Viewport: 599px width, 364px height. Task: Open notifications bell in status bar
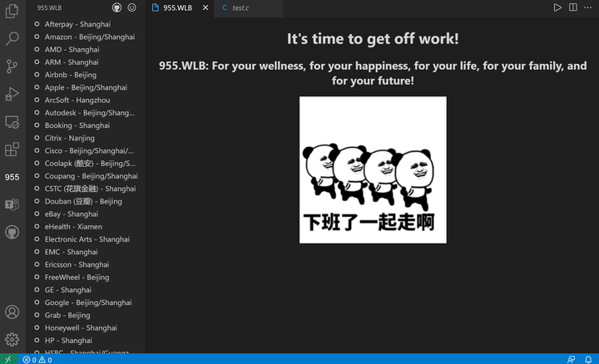[588, 359]
